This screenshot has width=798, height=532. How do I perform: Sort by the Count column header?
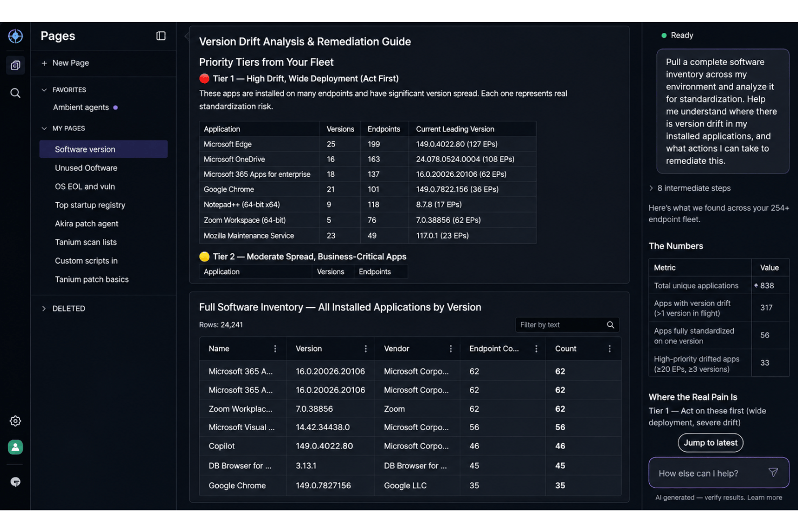tap(566, 349)
